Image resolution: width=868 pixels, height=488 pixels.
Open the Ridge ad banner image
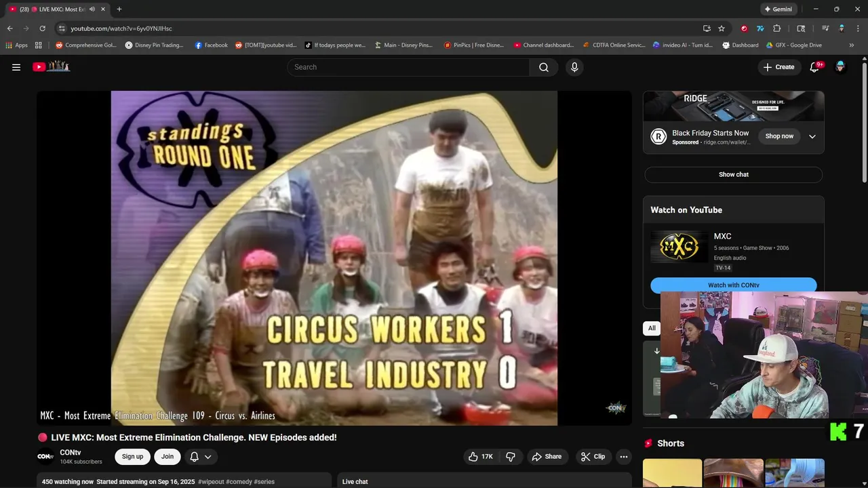(x=734, y=106)
